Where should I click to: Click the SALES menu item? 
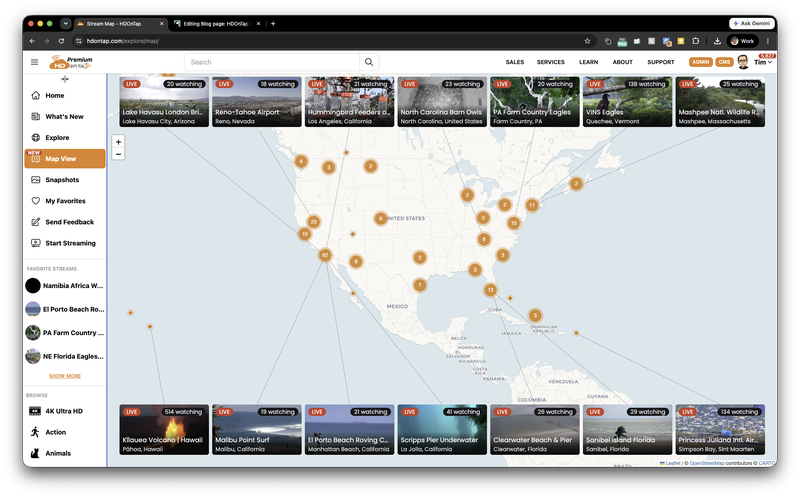click(515, 62)
